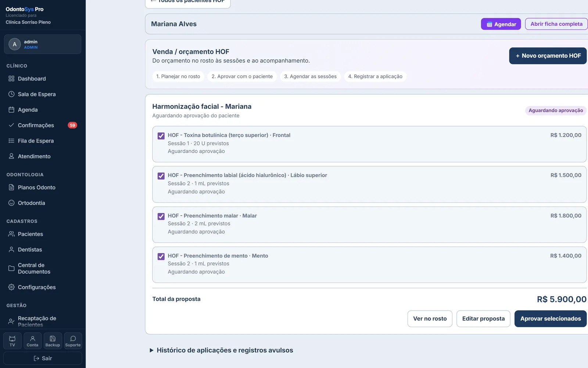The height and width of the screenshot is (368, 588).
Task: Click Aprovar selecionados button
Action: [x=551, y=319]
